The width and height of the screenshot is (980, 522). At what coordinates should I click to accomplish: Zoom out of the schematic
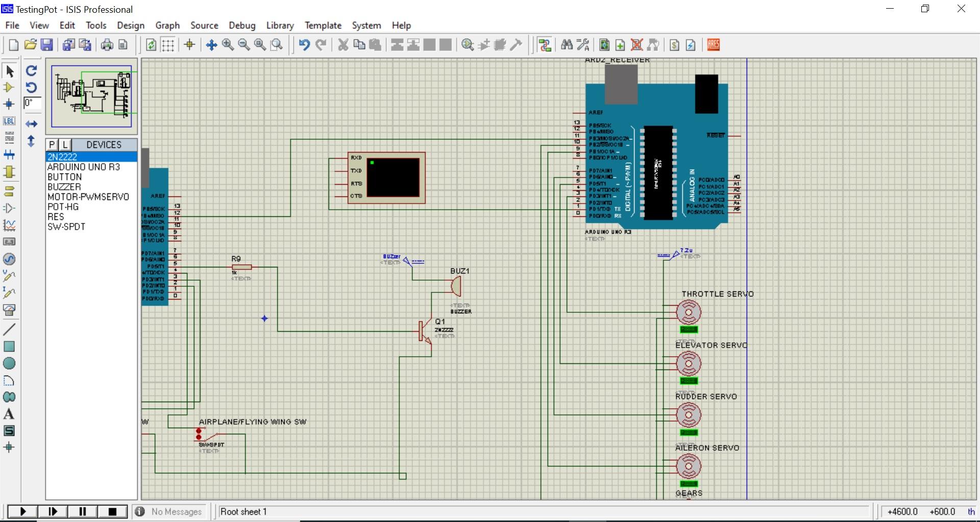[244, 45]
